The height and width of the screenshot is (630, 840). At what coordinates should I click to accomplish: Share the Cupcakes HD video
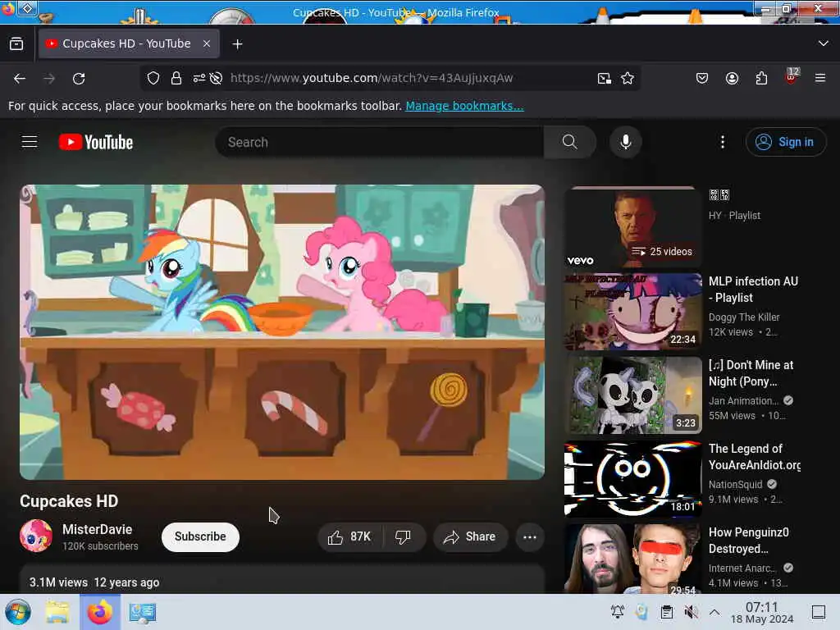pyautogui.click(x=470, y=536)
